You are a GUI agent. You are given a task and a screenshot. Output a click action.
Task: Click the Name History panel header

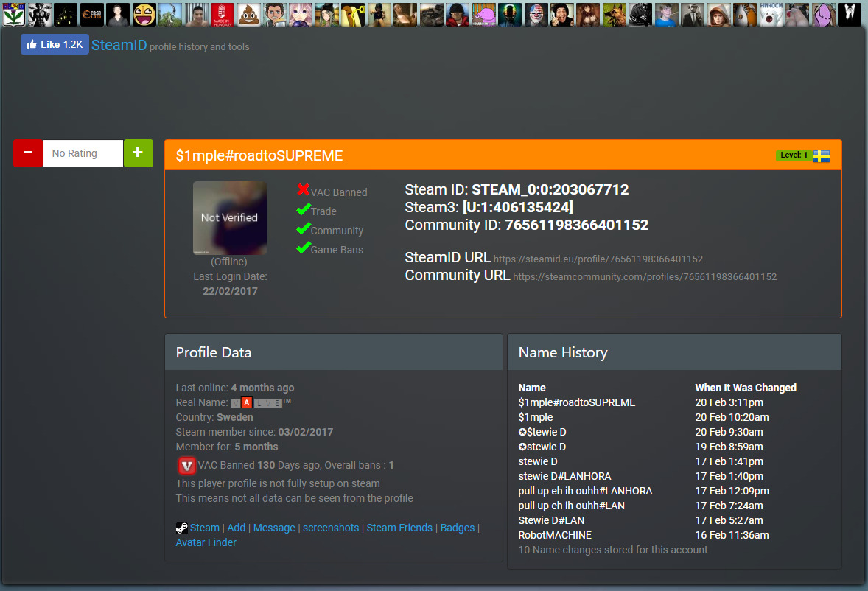pyautogui.click(x=674, y=352)
